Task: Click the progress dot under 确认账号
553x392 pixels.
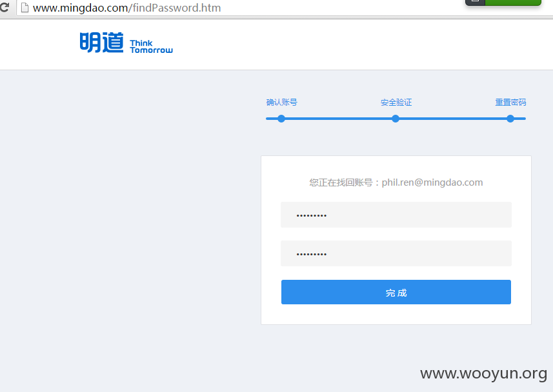Action: [x=281, y=119]
